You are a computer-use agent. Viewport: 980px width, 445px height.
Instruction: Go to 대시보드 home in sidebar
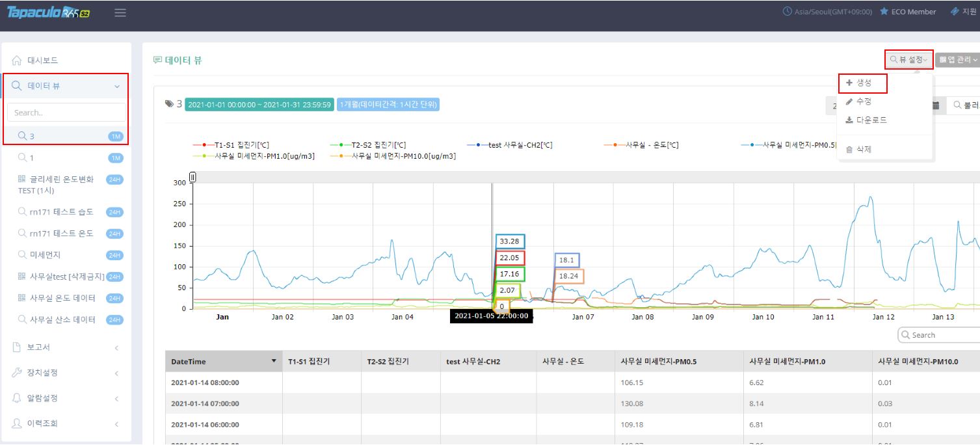pyautogui.click(x=66, y=61)
